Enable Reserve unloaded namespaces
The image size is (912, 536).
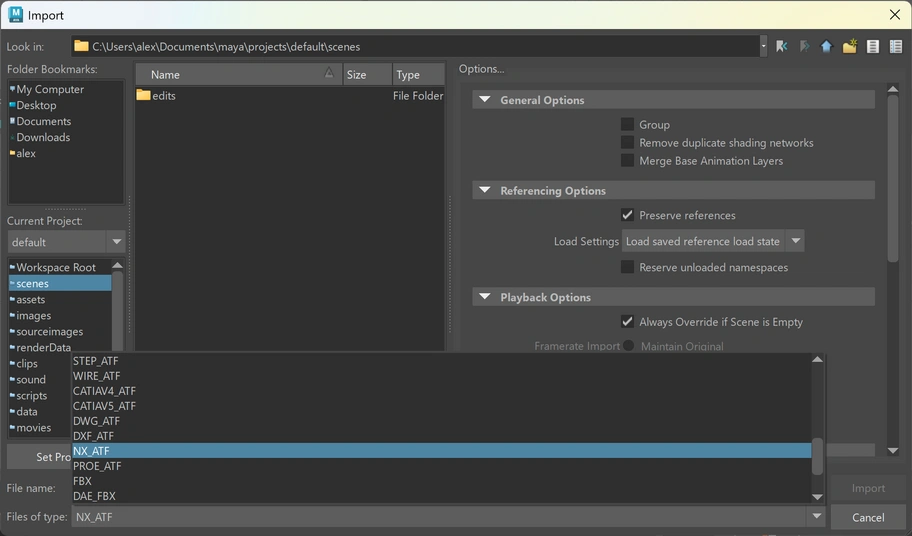point(627,267)
